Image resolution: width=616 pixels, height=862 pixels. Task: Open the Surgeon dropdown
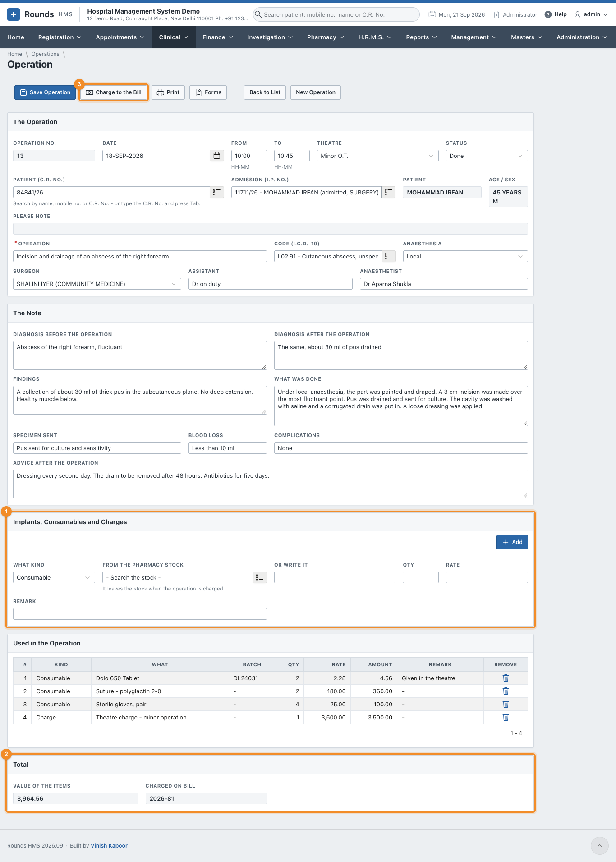click(97, 284)
